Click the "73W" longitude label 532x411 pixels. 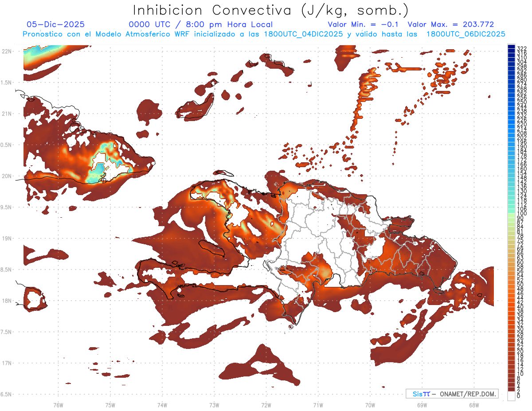click(x=214, y=405)
